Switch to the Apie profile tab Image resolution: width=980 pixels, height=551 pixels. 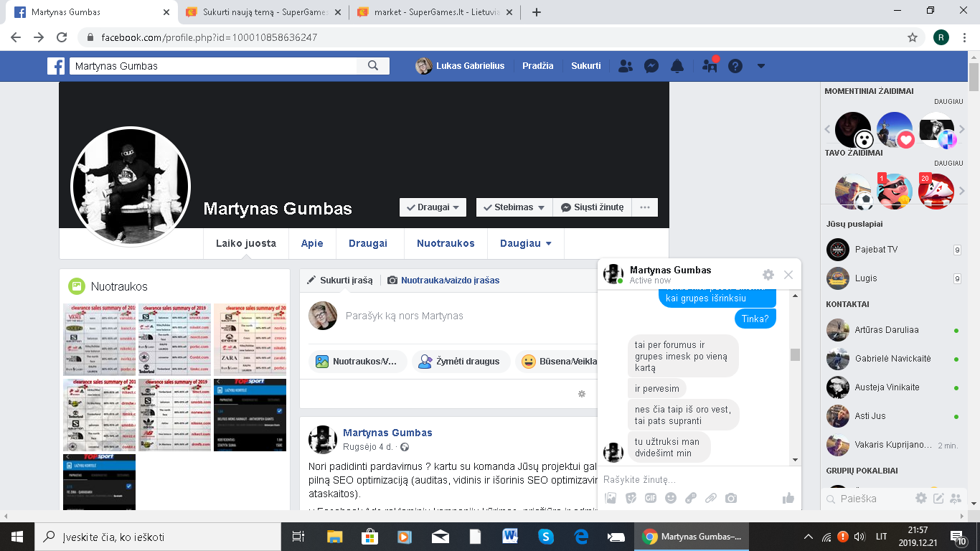pyautogui.click(x=312, y=243)
